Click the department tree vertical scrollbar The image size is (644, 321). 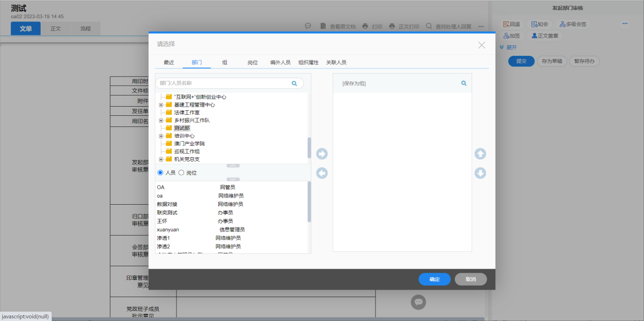click(309, 148)
